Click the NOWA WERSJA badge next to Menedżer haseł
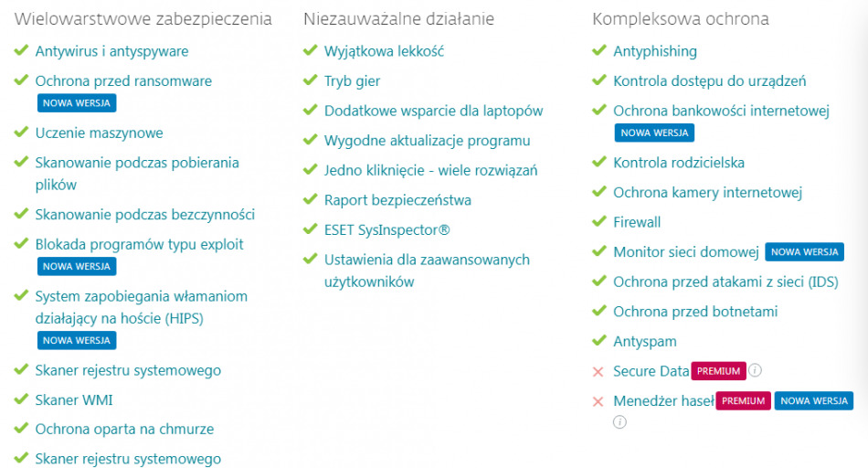 point(814,401)
